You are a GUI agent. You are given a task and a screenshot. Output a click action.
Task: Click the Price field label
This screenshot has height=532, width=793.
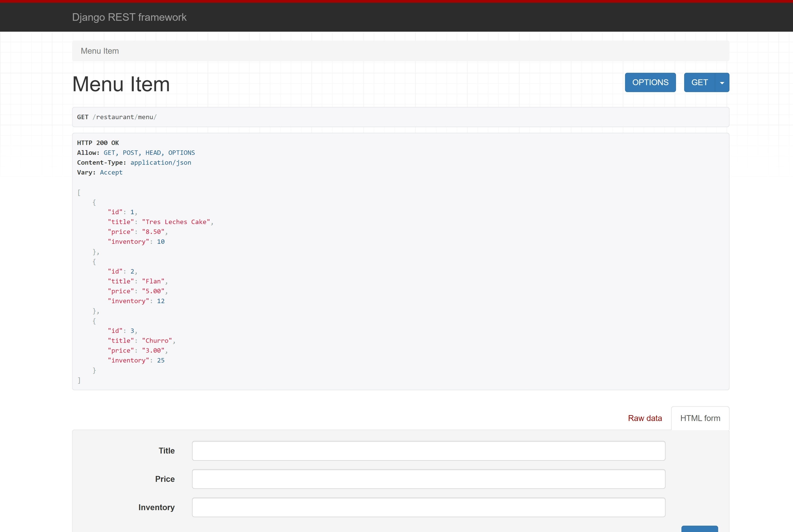(x=165, y=479)
